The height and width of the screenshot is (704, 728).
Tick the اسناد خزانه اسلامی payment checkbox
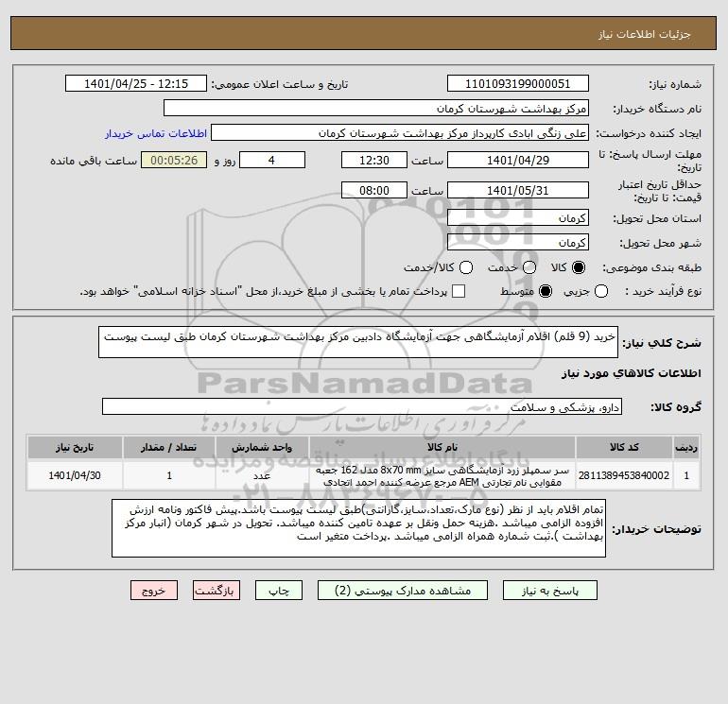(x=459, y=291)
